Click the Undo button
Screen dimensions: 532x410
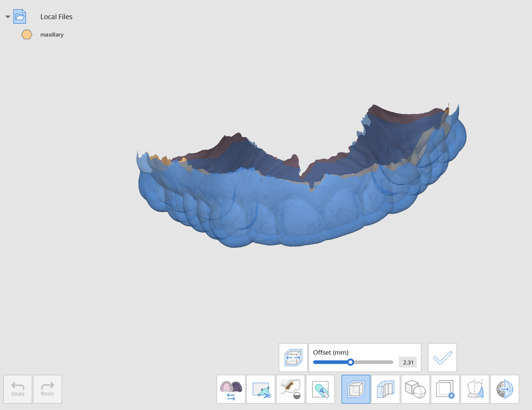pyautogui.click(x=18, y=389)
